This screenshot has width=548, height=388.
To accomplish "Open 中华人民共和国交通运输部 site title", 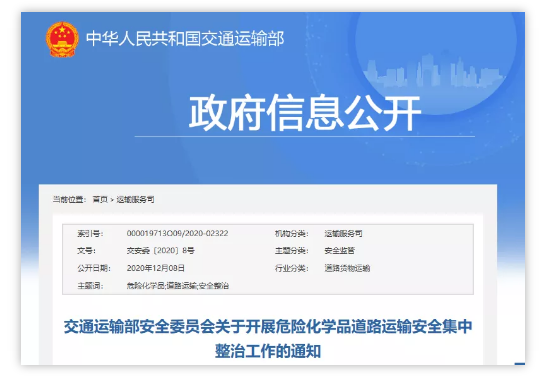I will 185,38.
